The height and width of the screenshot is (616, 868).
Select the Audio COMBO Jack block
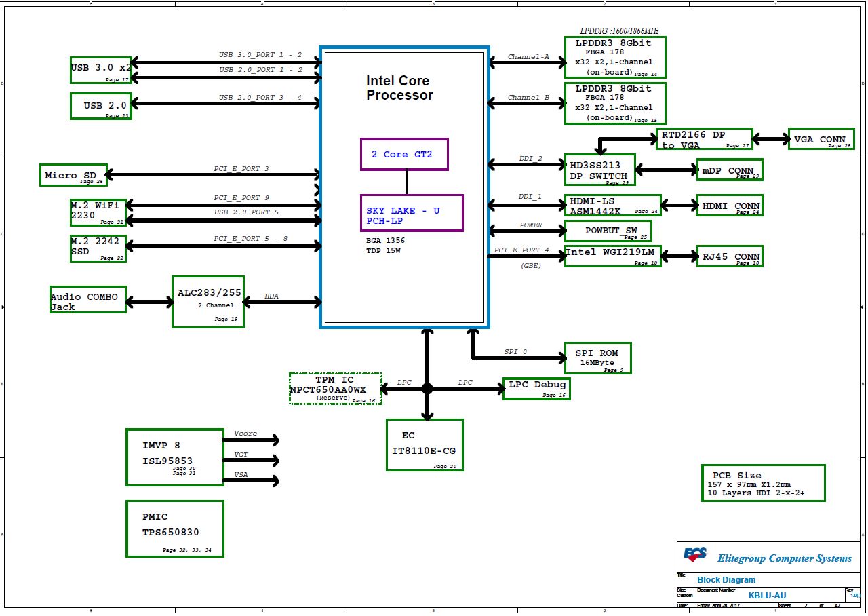(x=87, y=299)
